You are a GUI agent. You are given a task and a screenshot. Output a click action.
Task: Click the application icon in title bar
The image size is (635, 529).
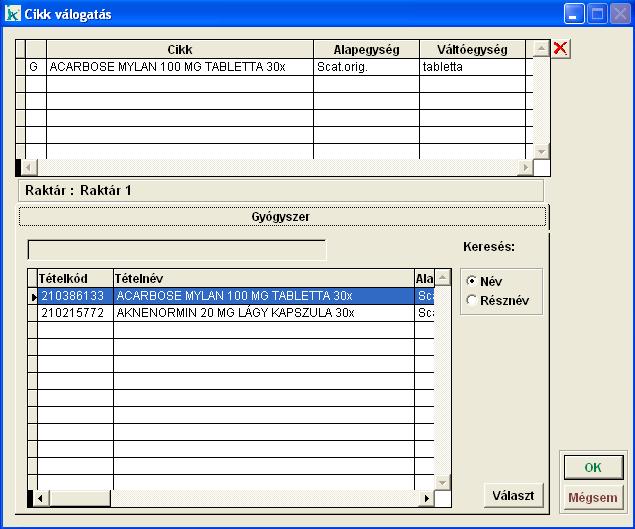[13, 14]
